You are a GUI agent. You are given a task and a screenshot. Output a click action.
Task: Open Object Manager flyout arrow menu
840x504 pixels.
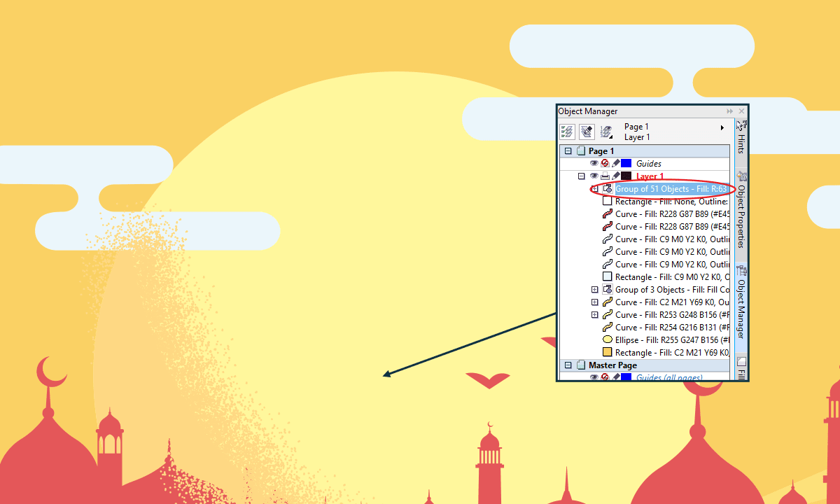722,128
